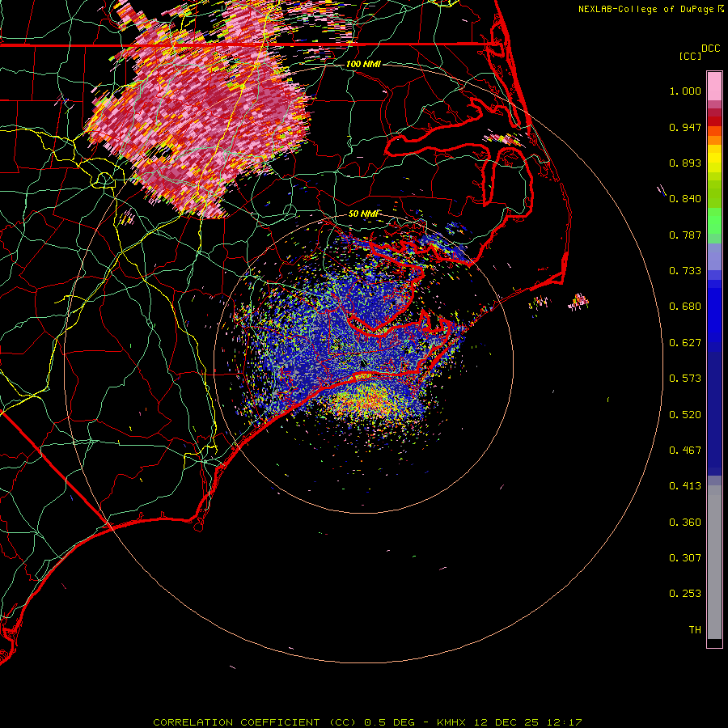Click the 0.947 scale value
This screenshot has height=728, width=728.
coord(685,127)
